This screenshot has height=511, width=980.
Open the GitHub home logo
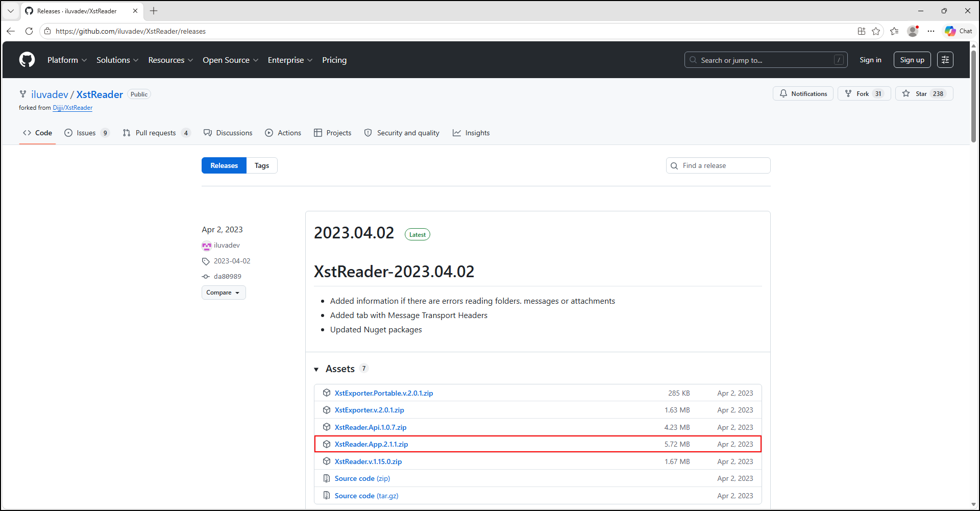click(x=27, y=60)
